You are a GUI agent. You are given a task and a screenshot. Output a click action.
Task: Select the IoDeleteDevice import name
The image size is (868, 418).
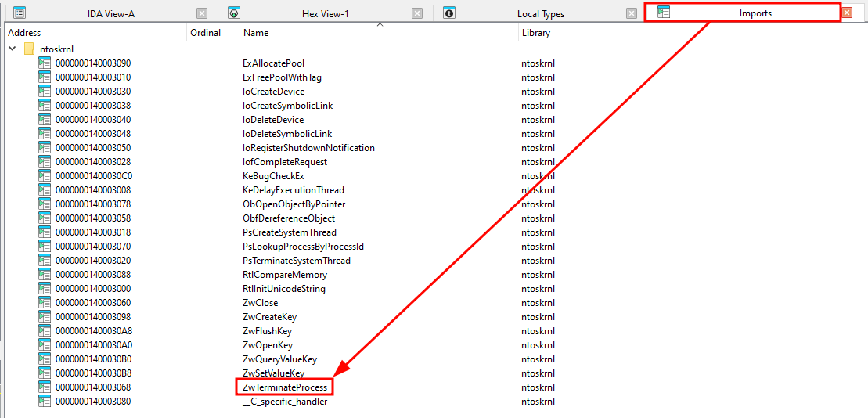coord(273,120)
